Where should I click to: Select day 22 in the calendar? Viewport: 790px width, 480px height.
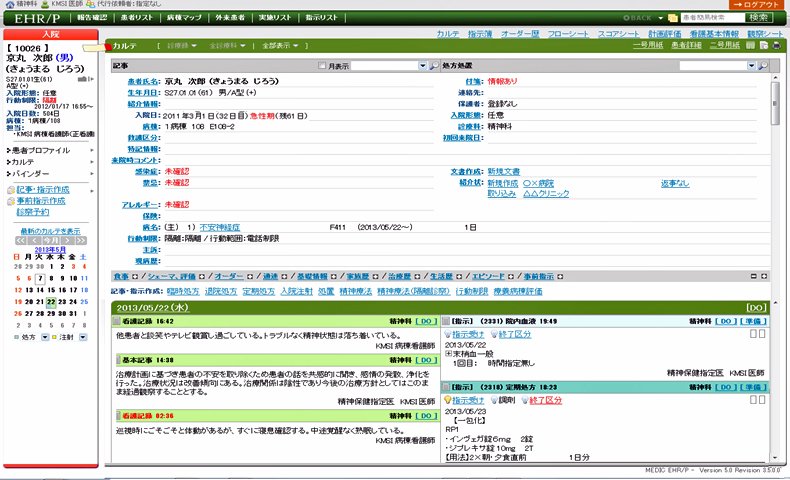point(51,302)
